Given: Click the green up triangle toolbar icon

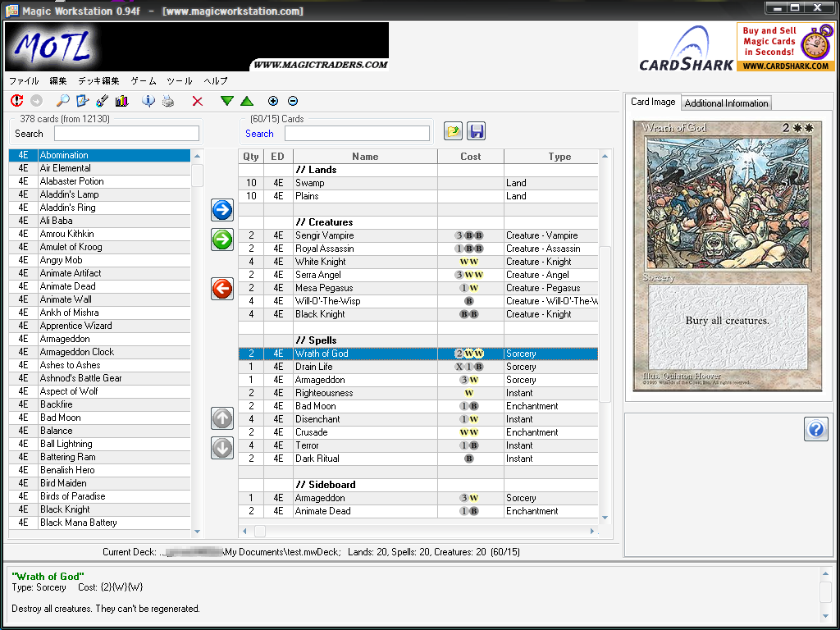Looking at the screenshot, I should click(x=247, y=101).
